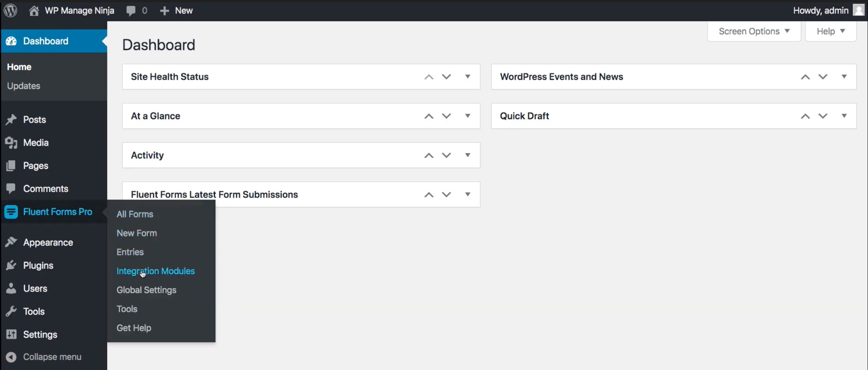Image resolution: width=868 pixels, height=370 pixels.
Task: Click the Dashboard menu label
Action: click(45, 41)
